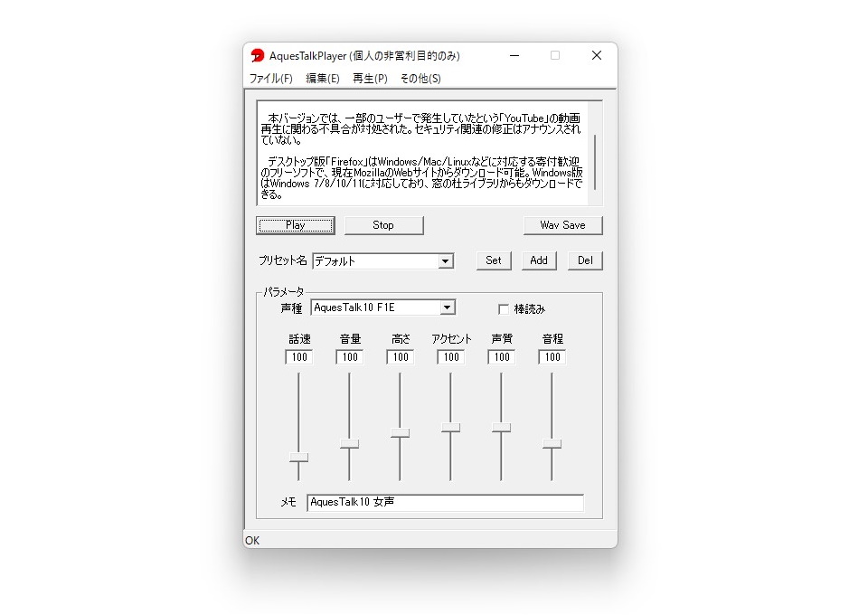This screenshot has width=868, height=615.
Task: Click the Set button to apply the preset
Action: 493,260
